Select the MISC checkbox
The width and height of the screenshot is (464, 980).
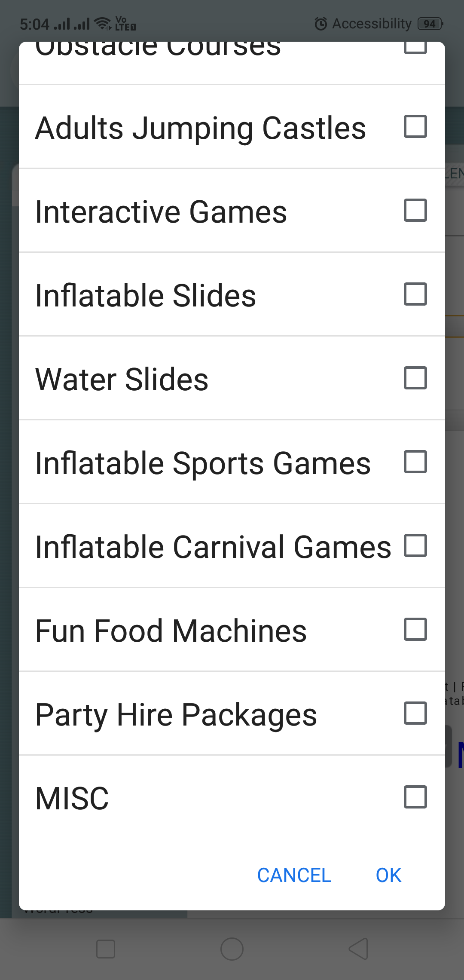[415, 797]
